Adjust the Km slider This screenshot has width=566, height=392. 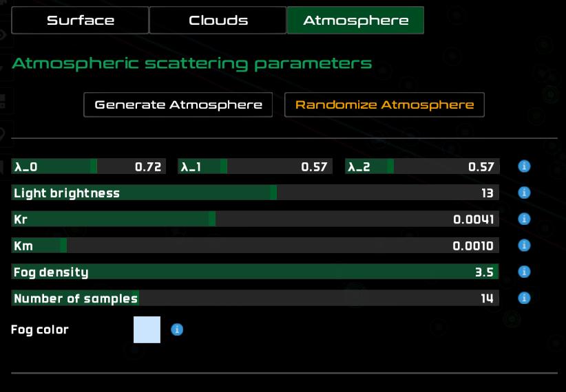point(255,246)
